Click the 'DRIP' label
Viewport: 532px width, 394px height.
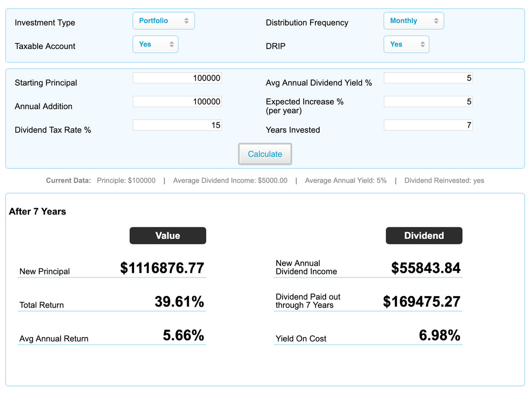[x=276, y=46]
